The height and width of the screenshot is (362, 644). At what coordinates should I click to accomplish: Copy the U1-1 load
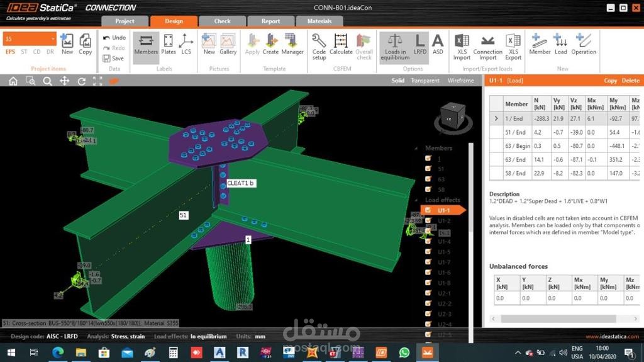[610, 81]
